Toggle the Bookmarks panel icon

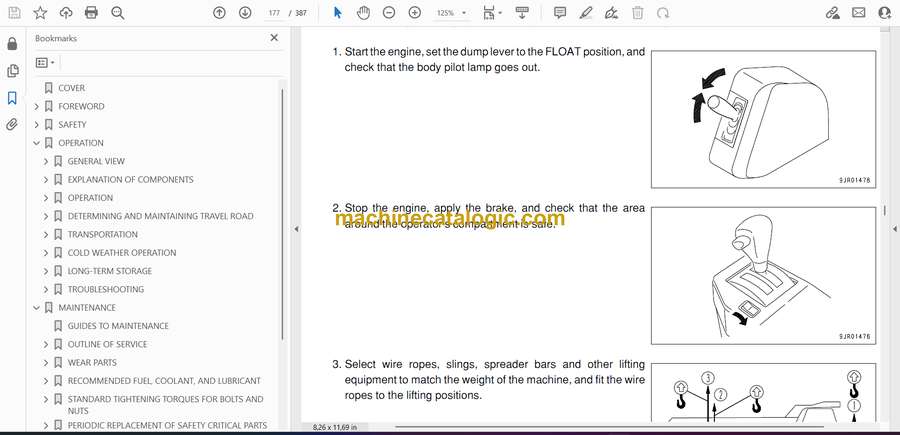coord(12,98)
